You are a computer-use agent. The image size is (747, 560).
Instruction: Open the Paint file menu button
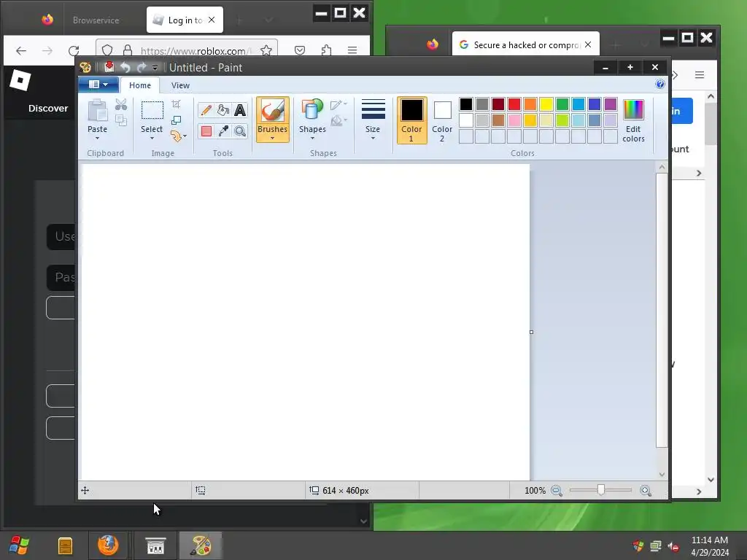[x=98, y=85]
